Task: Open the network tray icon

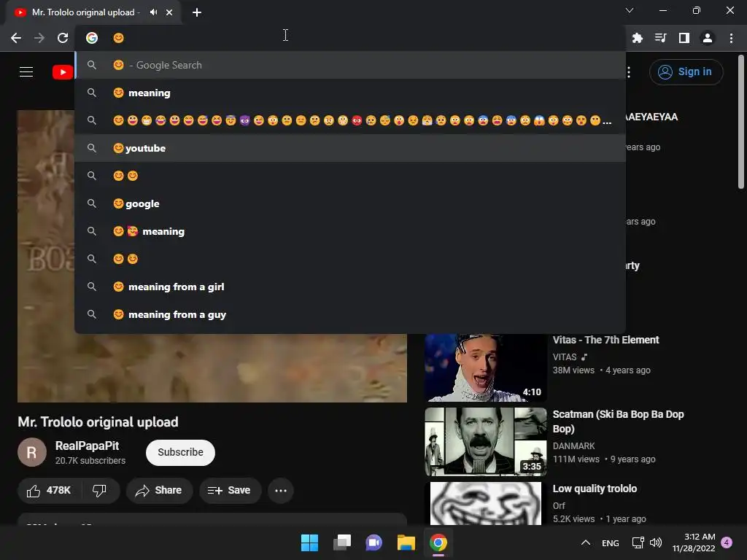Action: pyautogui.click(x=638, y=542)
